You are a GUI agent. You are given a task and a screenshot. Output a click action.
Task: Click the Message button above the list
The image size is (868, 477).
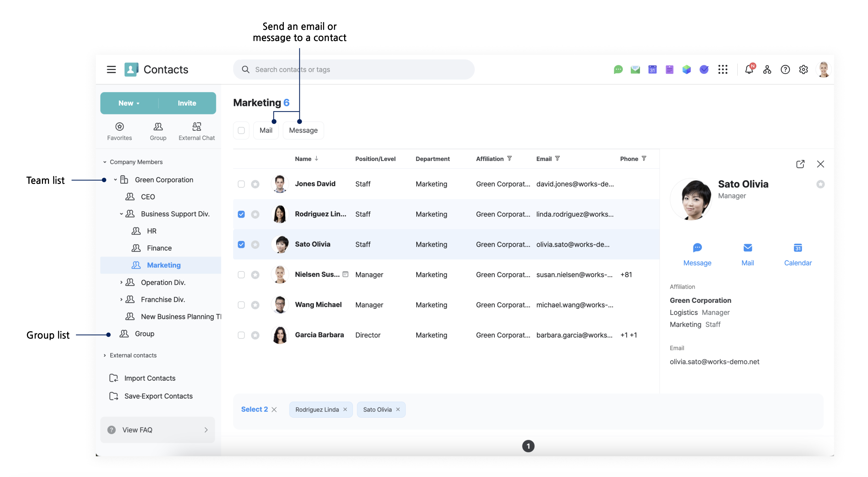pyautogui.click(x=303, y=130)
